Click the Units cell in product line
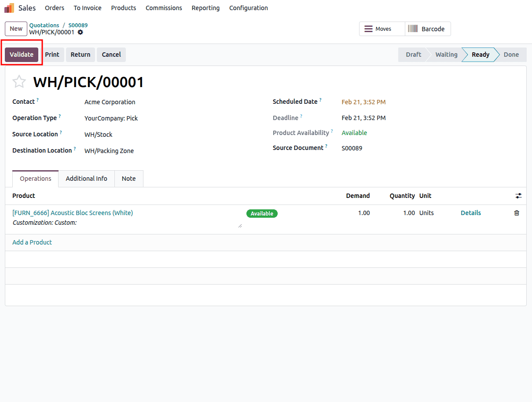Image resolution: width=532 pixels, height=402 pixels. point(426,213)
